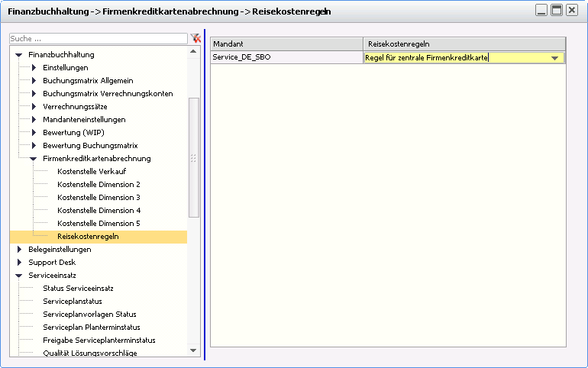Collapse the Firmenkreditkartenabrechnung node
Viewport: 588px width, 368px height.
pyautogui.click(x=34, y=159)
